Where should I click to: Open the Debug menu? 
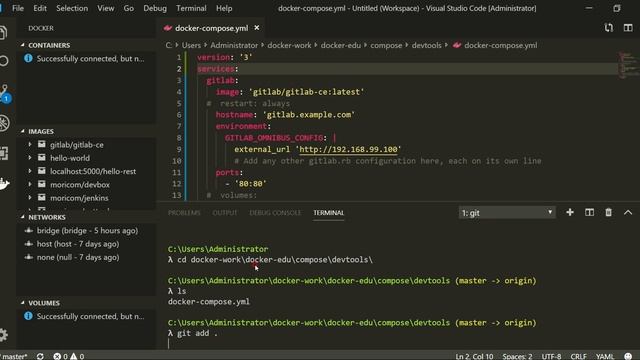tap(155, 8)
